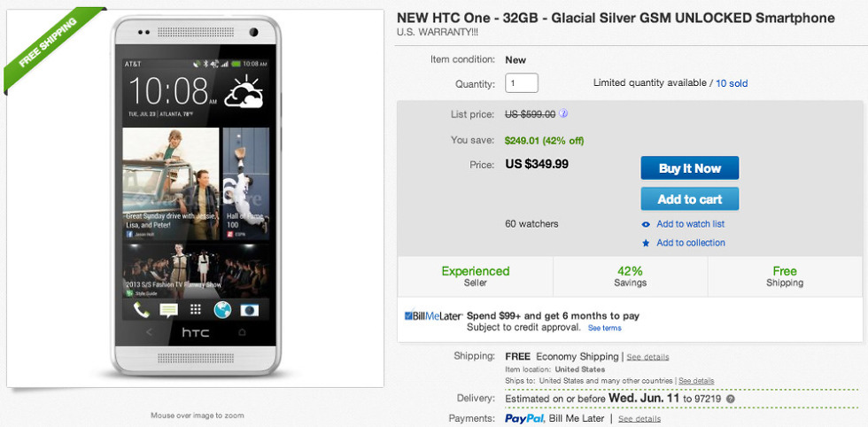Open See details in Payments row
This screenshot has width=868, height=427.
pyautogui.click(x=639, y=419)
